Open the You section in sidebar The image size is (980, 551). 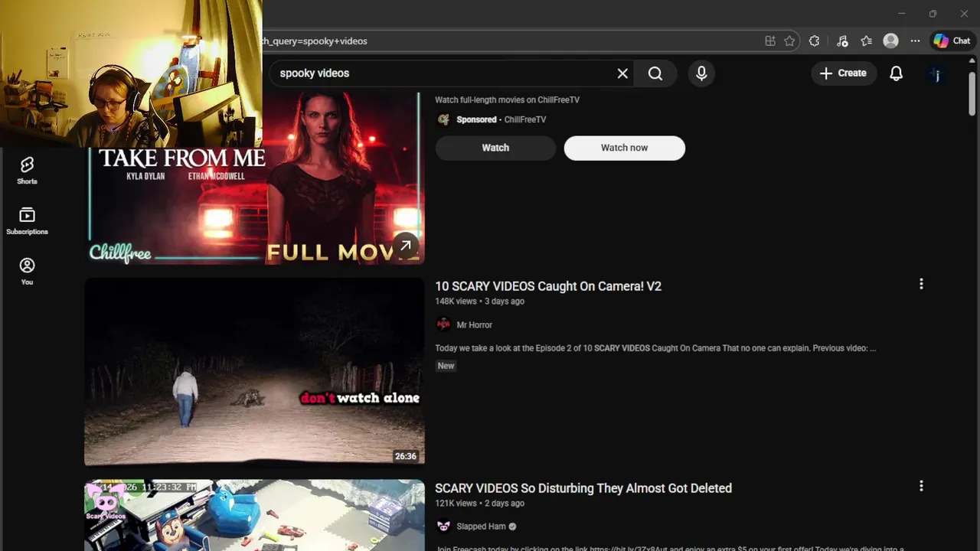point(27,272)
